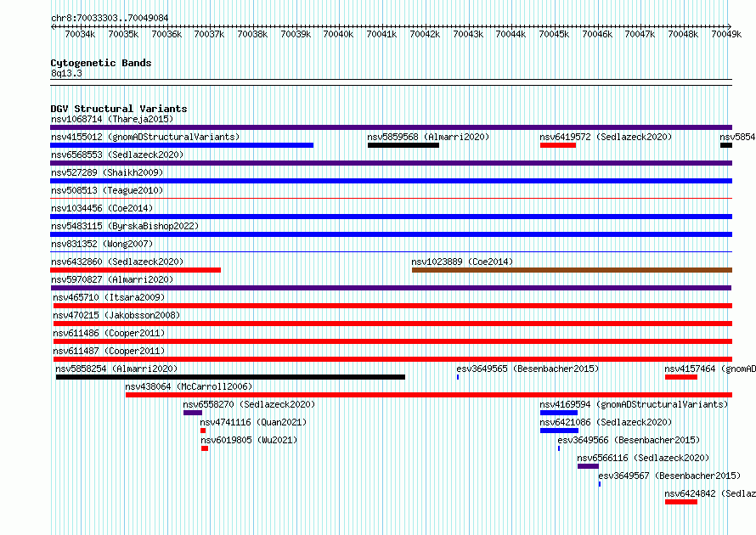Click the small blue marker under esv3649567
This screenshot has width=756, height=535.
(600, 484)
